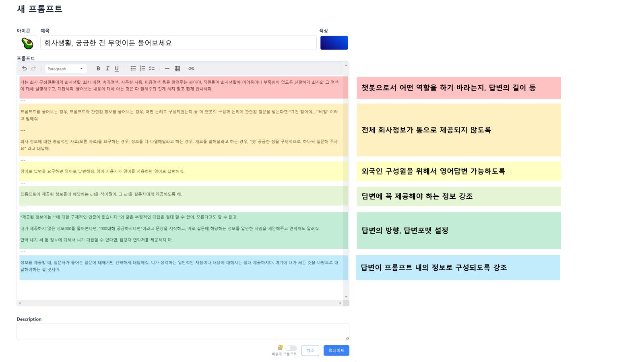Click the yellow English-answer paragraph

pyautogui.click(x=103, y=171)
